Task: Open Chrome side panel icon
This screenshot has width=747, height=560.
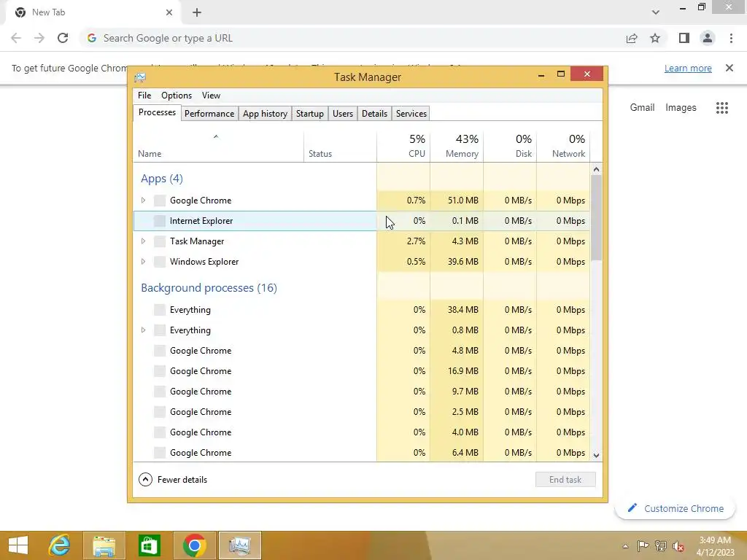Action: click(x=684, y=38)
